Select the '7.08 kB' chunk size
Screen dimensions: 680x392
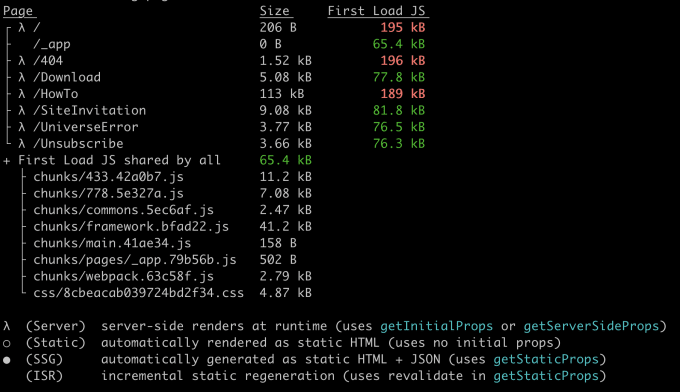[286, 193]
